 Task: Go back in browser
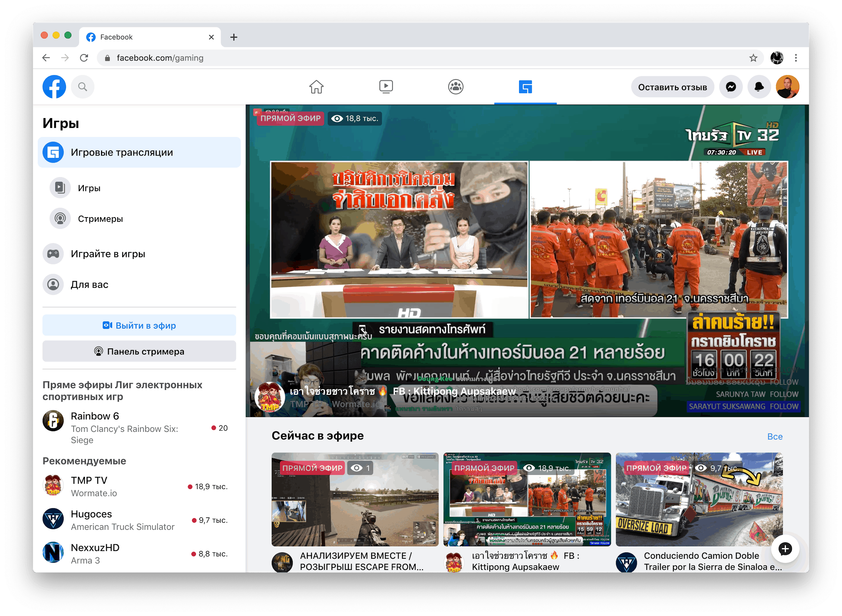coord(46,58)
